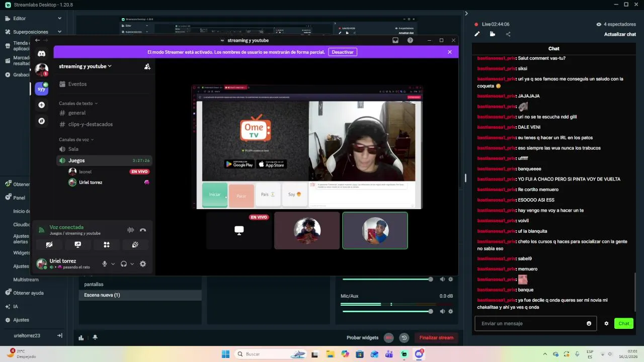The width and height of the screenshot is (644, 362).
Task: Collapse Canales de texto category
Action: tap(78, 104)
